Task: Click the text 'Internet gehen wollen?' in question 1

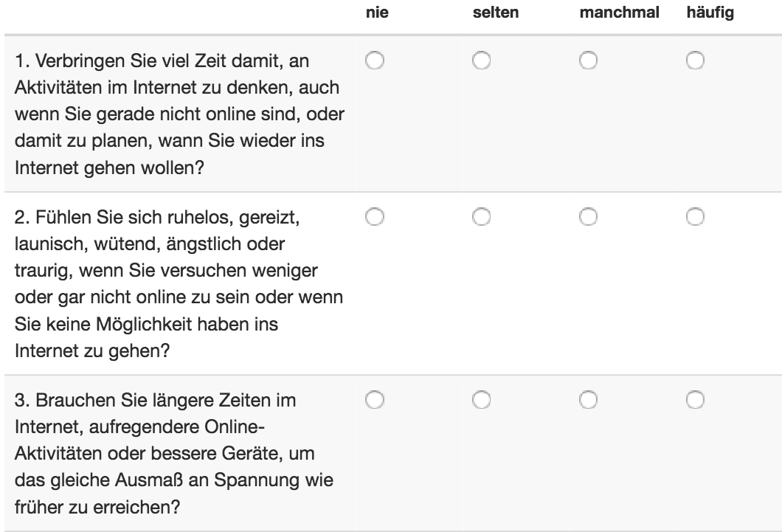Action: 109,167
